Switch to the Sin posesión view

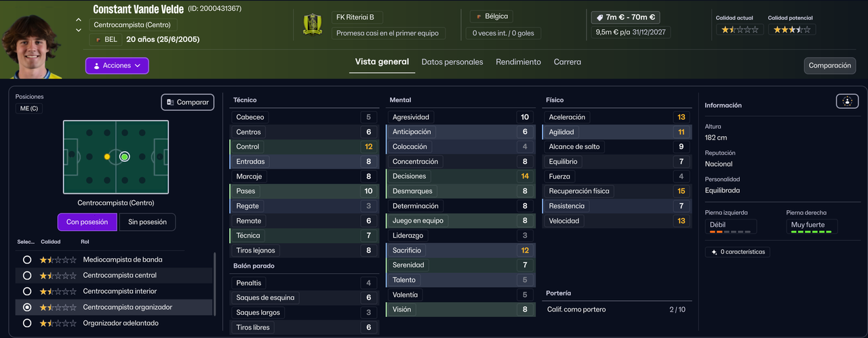coord(147,222)
